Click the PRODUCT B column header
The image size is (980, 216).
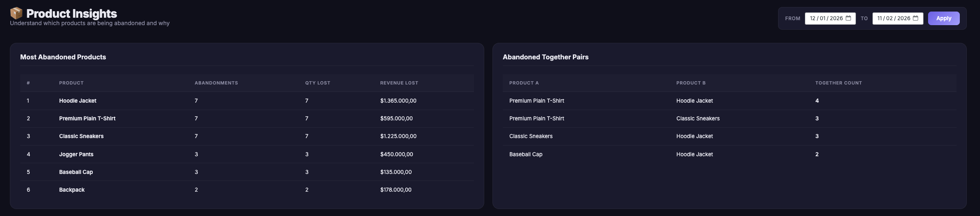691,83
